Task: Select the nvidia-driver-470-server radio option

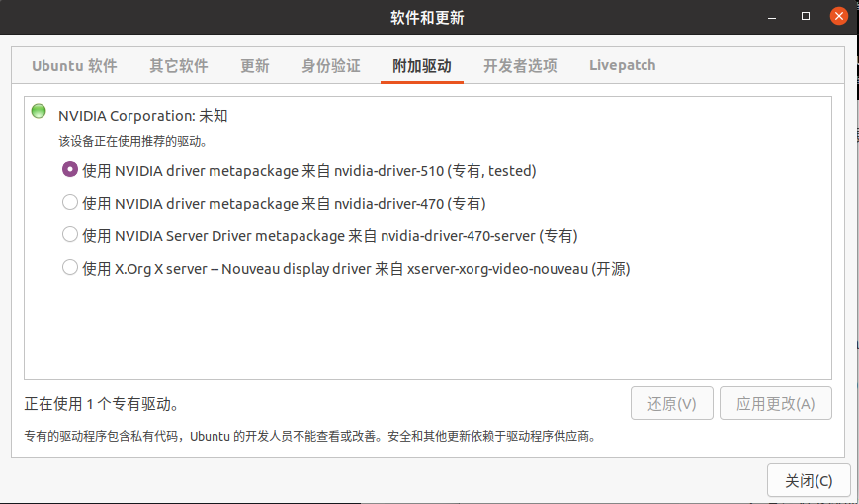Action: (x=69, y=234)
